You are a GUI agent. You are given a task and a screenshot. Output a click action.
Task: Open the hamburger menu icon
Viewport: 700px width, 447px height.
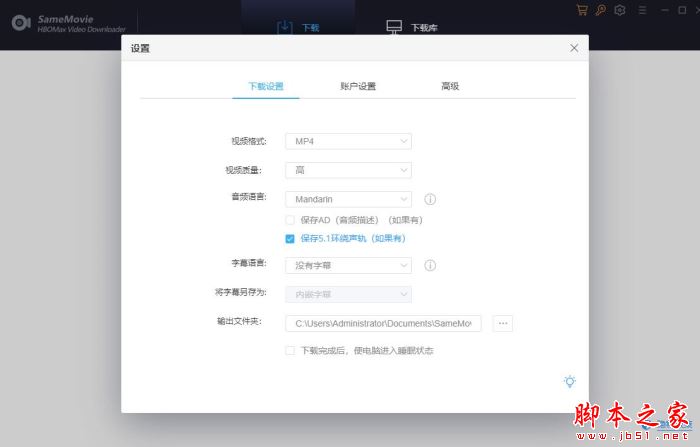[642, 10]
